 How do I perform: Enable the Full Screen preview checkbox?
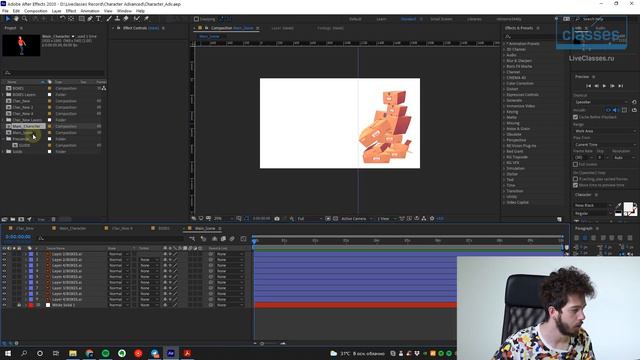click(x=576, y=164)
